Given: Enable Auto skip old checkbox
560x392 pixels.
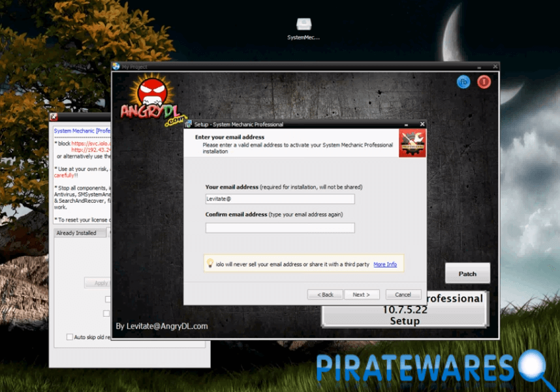Looking at the screenshot, I should 70,337.
